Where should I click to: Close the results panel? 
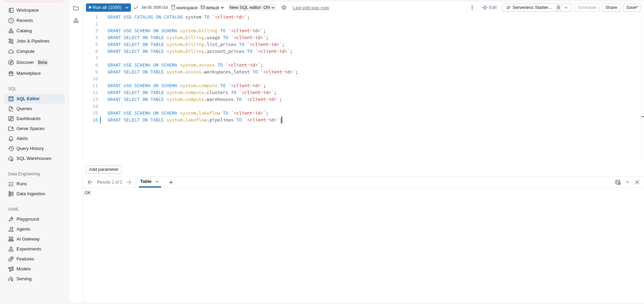[x=637, y=182]
